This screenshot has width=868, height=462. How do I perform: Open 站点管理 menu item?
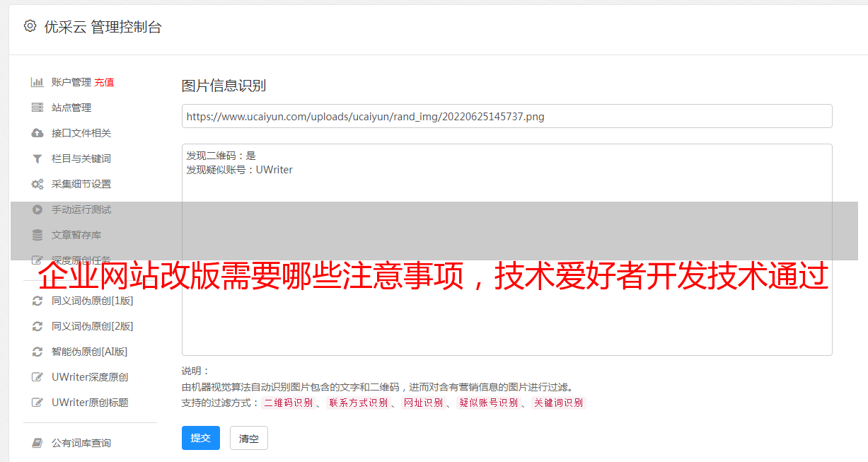71,108
